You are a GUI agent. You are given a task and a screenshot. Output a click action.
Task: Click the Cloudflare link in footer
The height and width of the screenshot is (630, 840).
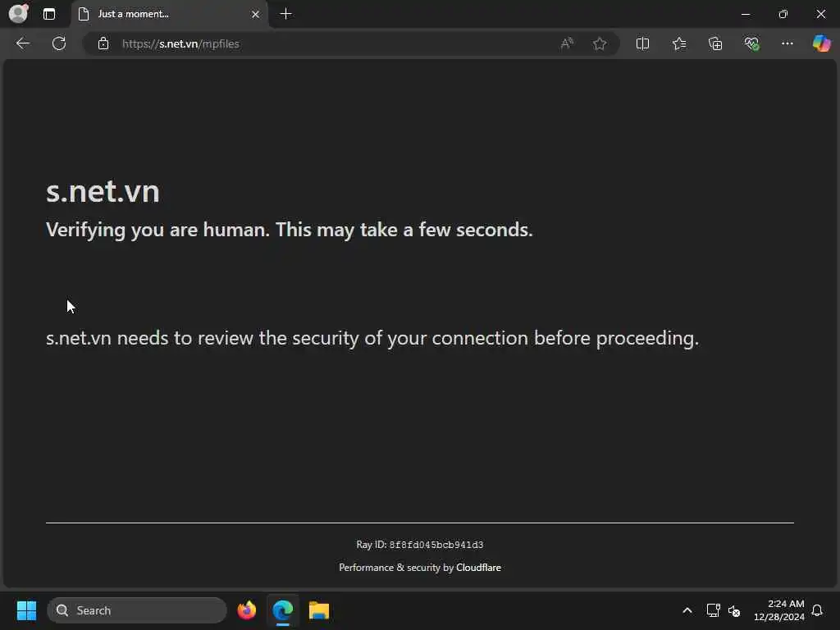click(478, 568)
